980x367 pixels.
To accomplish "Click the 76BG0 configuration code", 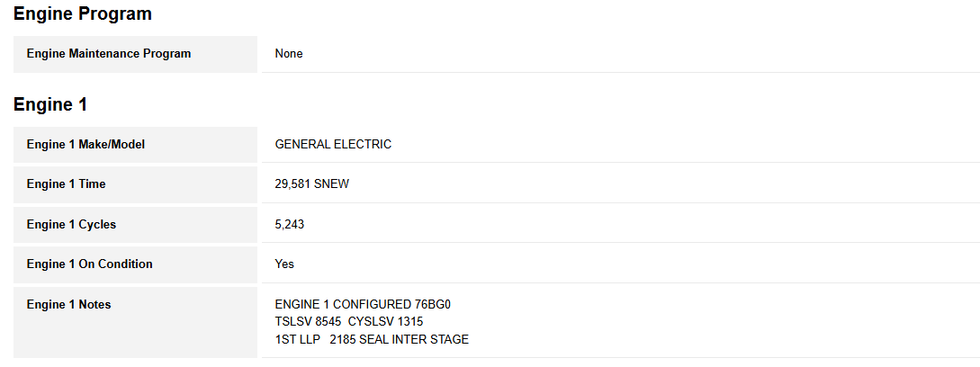I will click(433, 305).
